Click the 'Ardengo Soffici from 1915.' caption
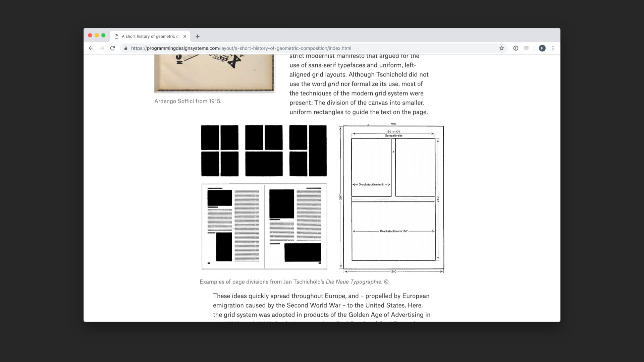Image resolution: width=644 pixels, height=362 pixels. coord(188,101)
